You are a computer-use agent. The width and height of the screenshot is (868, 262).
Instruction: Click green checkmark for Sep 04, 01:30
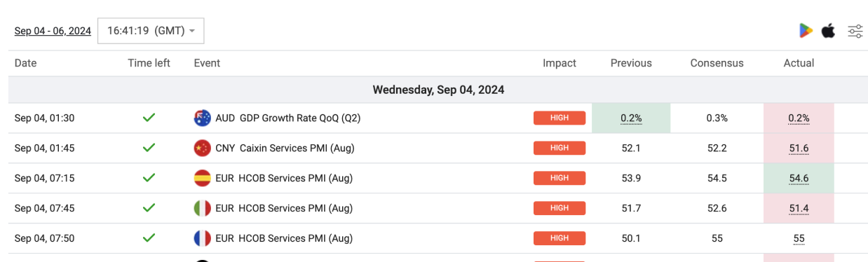click(149, 118)
